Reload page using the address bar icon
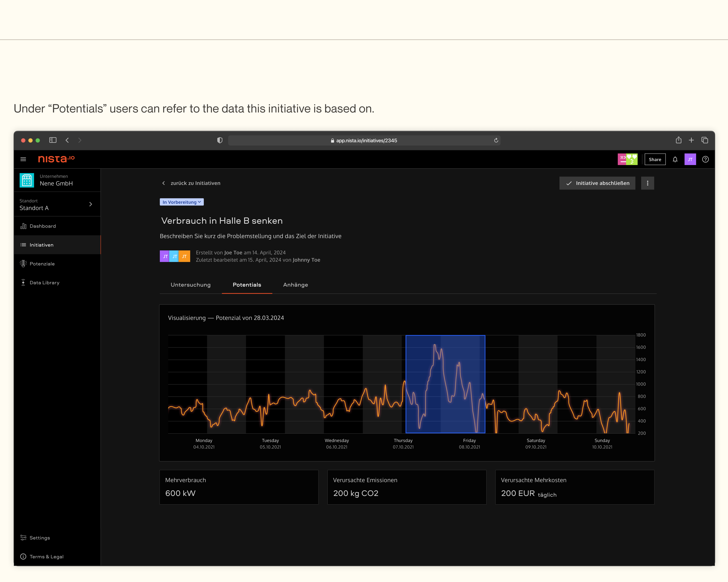 point(496,140)
